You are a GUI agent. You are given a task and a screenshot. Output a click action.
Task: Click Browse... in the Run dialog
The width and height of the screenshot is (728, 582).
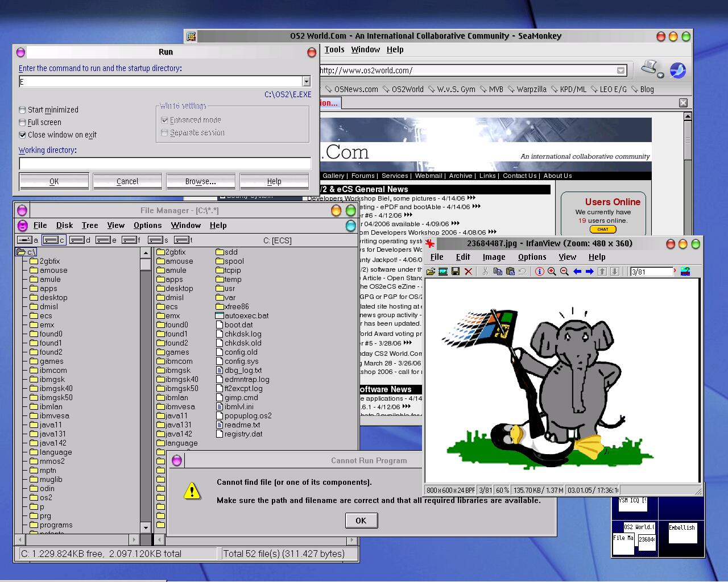click(200, 181)
